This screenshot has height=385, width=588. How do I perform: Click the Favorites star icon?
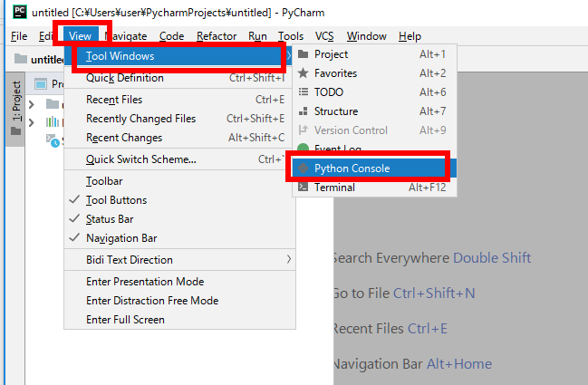point(303,73)
